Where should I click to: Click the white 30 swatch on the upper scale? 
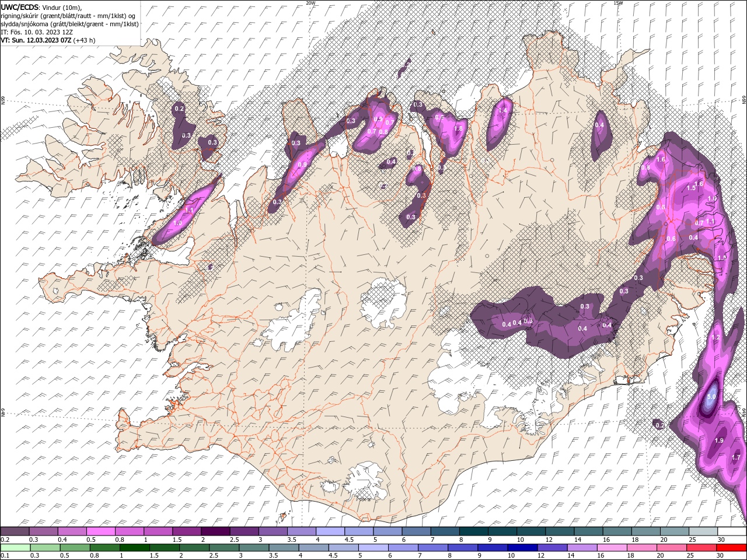point(731,531)
